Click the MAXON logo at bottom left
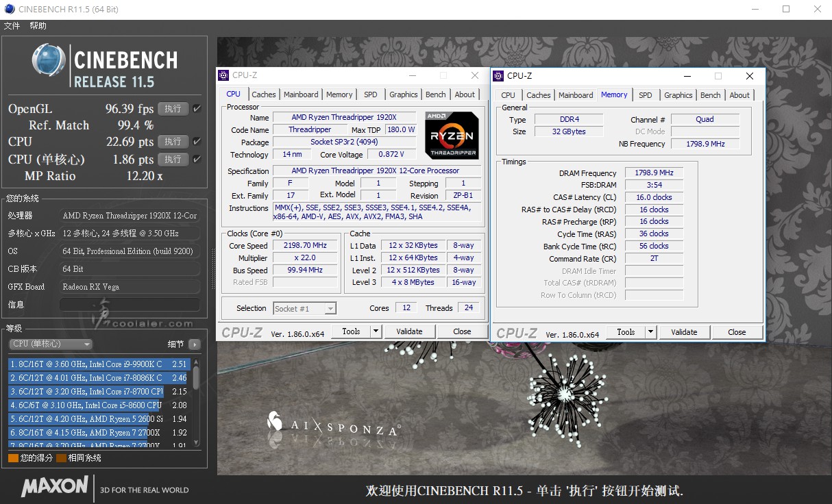This screenshot has width=832, height=504. click(55, 487)
